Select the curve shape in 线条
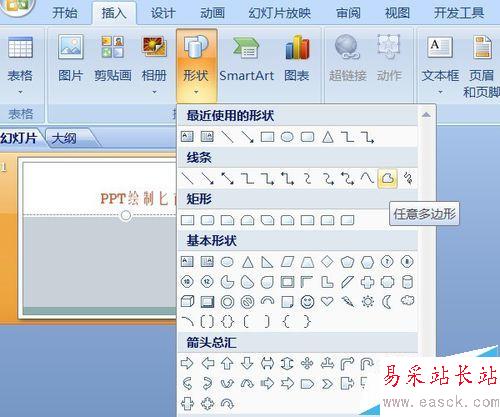Viewport: 500px width, 417px height. click(367, 178)
